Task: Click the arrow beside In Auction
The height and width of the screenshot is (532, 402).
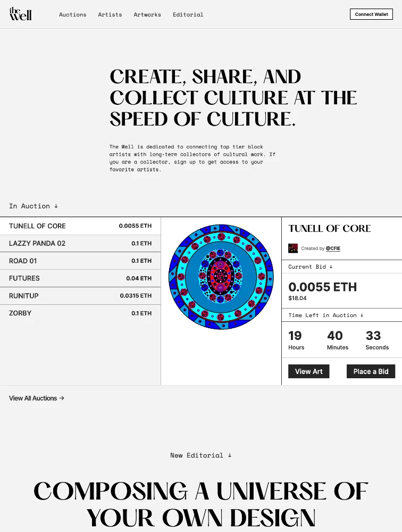Action: click(x=56, y=206)
